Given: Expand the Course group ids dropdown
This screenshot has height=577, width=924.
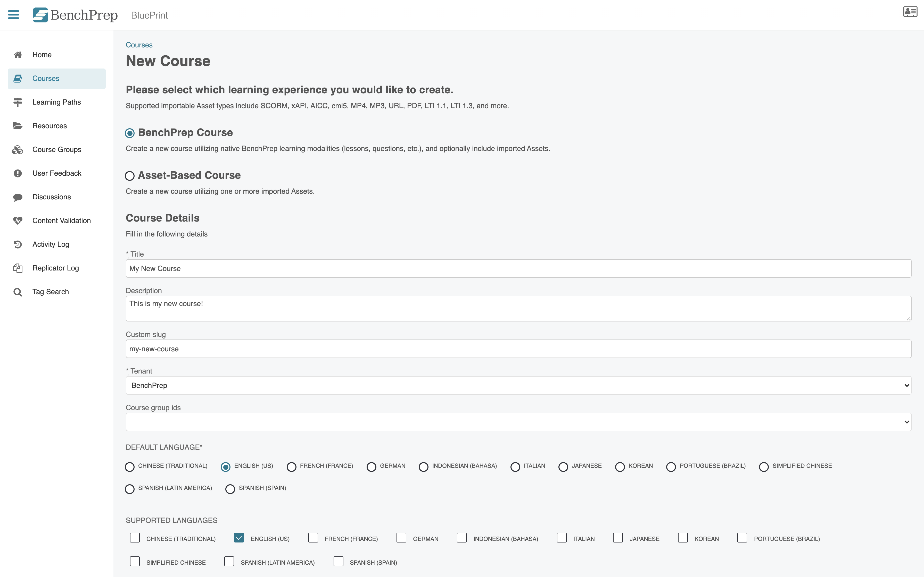Looking at the screenshot, I should click(518, 422).
